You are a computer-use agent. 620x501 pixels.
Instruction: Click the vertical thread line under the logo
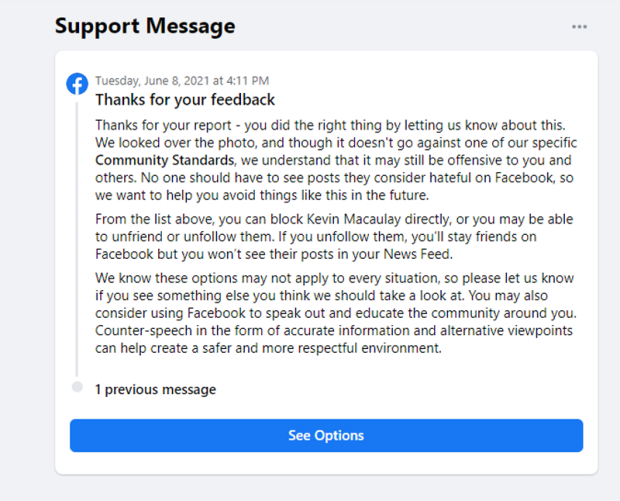pyautogui.click(x=77, y=240)
